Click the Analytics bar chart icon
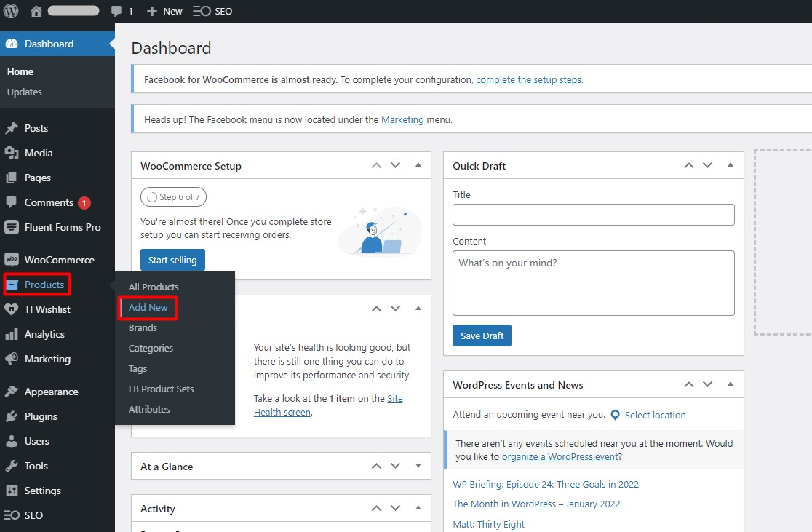812x532 pixels. coord(12,334)
